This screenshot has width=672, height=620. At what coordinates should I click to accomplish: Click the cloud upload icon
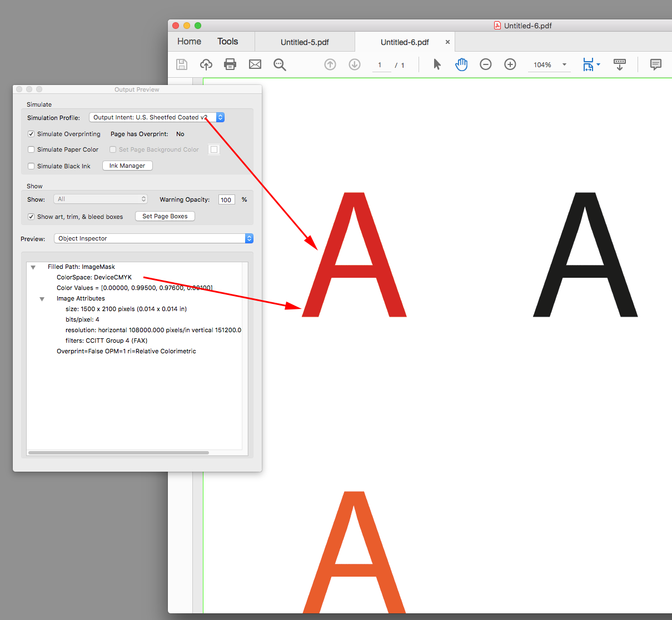pos(206,64)
